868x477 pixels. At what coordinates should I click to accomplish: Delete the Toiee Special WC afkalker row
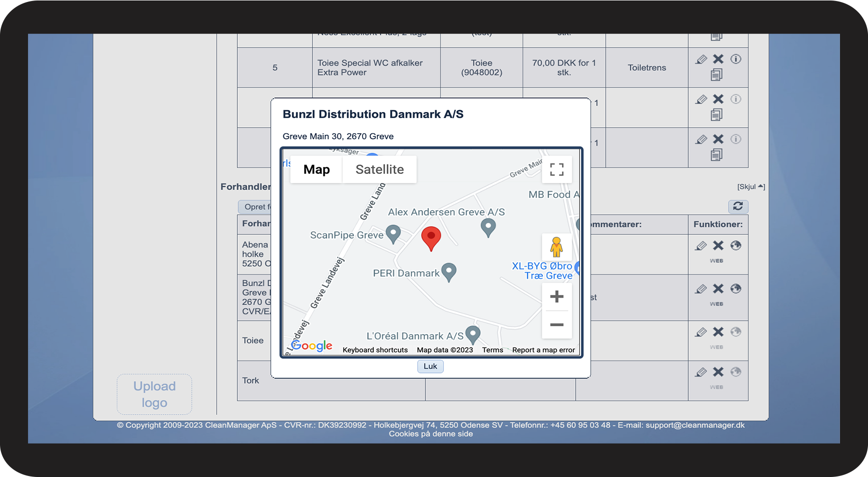tap(718, 59)
